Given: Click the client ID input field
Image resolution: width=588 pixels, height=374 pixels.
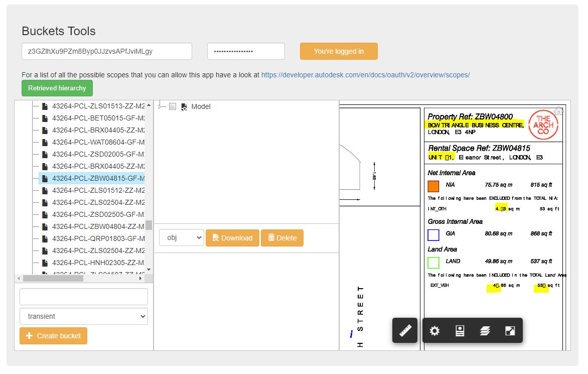Looking at the screenshot, I should [x=107, y=51].
